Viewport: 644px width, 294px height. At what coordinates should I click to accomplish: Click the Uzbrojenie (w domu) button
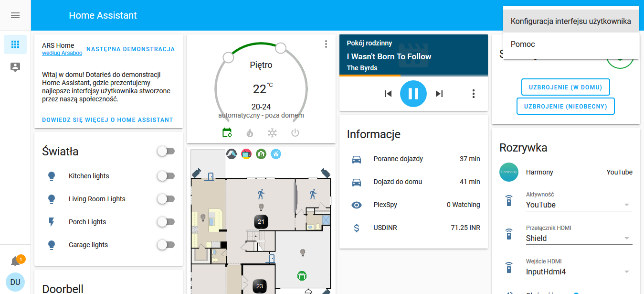pyautogui.click(x=565, y=87)
